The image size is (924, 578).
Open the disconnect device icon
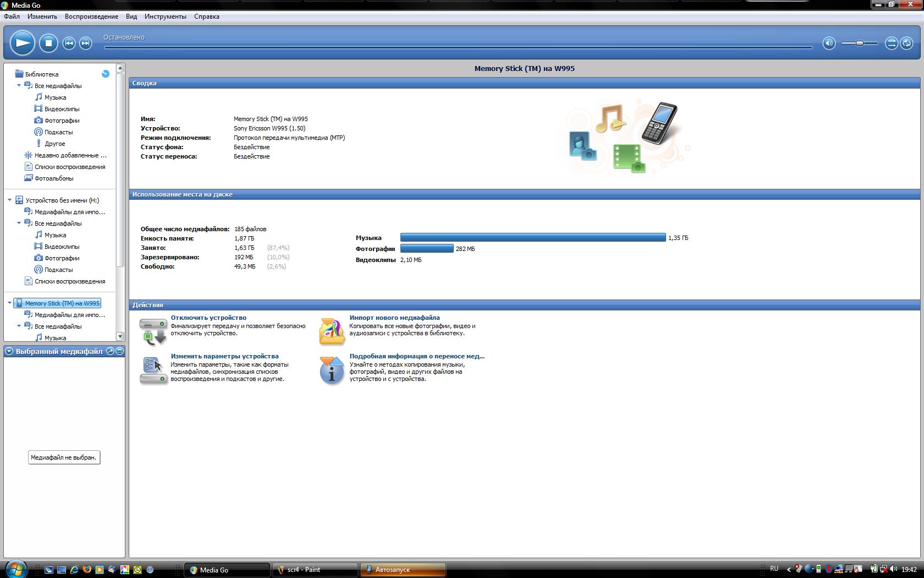(152, 331)
